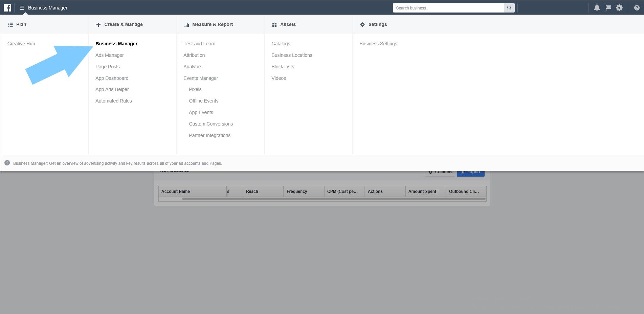Sort by Frequency column header
Viewport: 644px width, 314px height.
click(304, 191)
